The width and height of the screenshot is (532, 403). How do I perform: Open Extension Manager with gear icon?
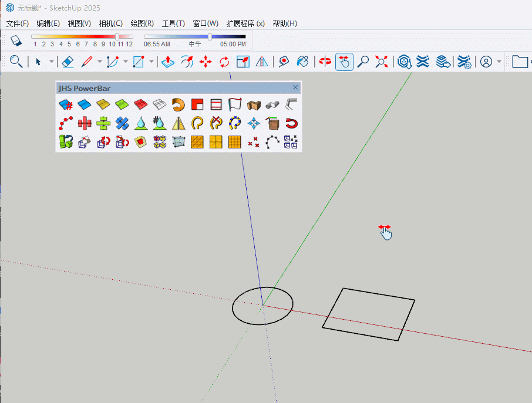464,62
